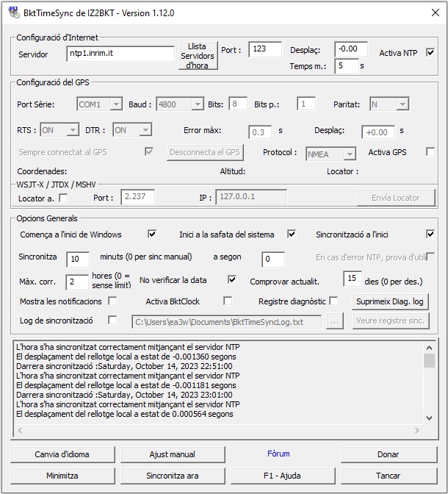Viewport: 448px width, 494px height.
Task: Open Ajust manual
Action: coord(173,454)
